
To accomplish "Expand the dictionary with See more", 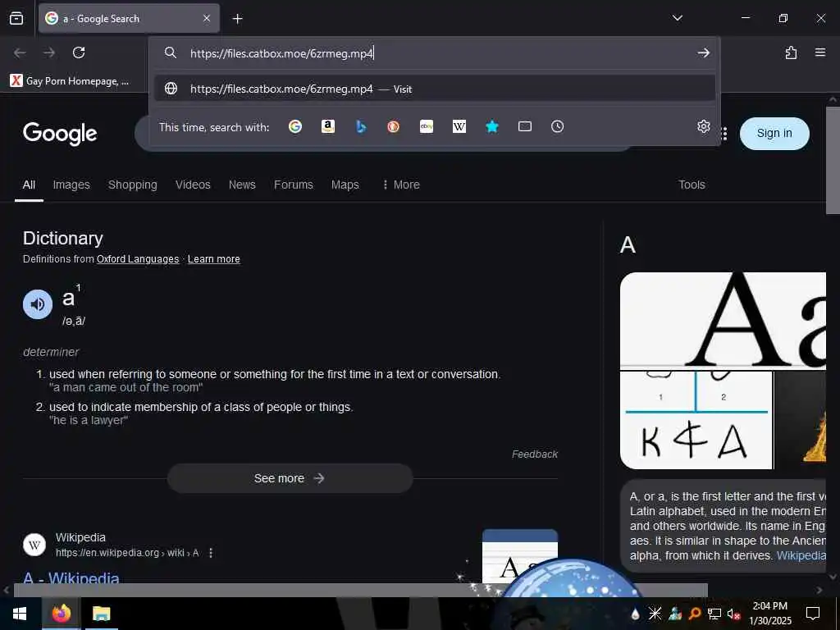I will [290, 478].
